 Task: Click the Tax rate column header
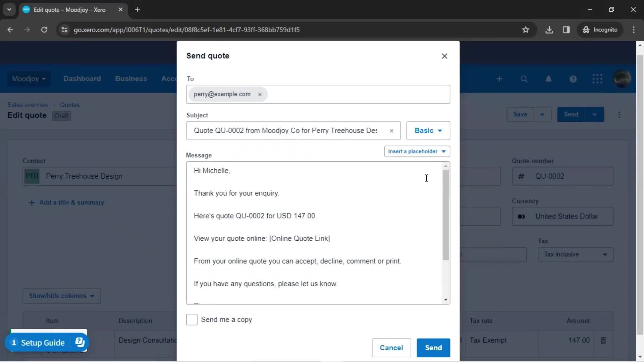click(481, 321)
